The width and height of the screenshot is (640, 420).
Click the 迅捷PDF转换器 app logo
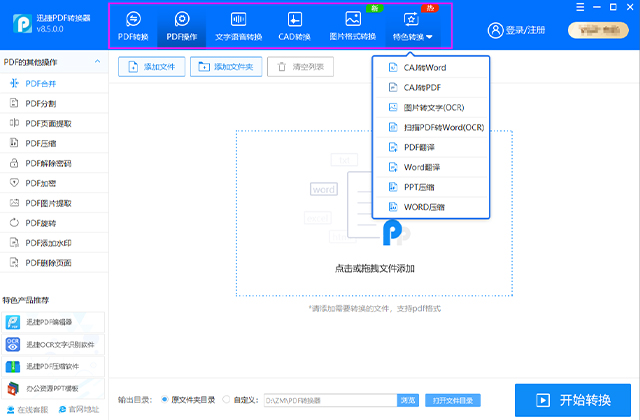[22, 24]
